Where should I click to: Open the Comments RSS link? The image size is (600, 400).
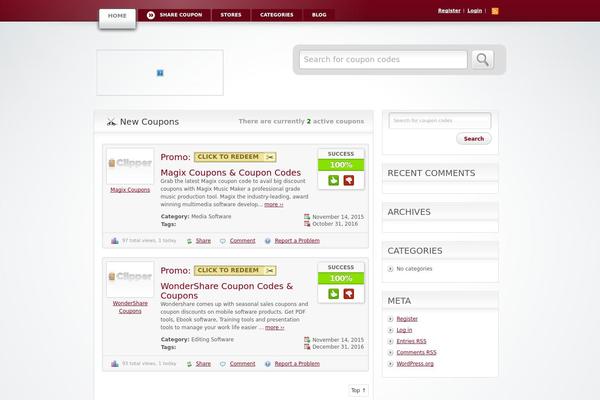click(416, 353)
